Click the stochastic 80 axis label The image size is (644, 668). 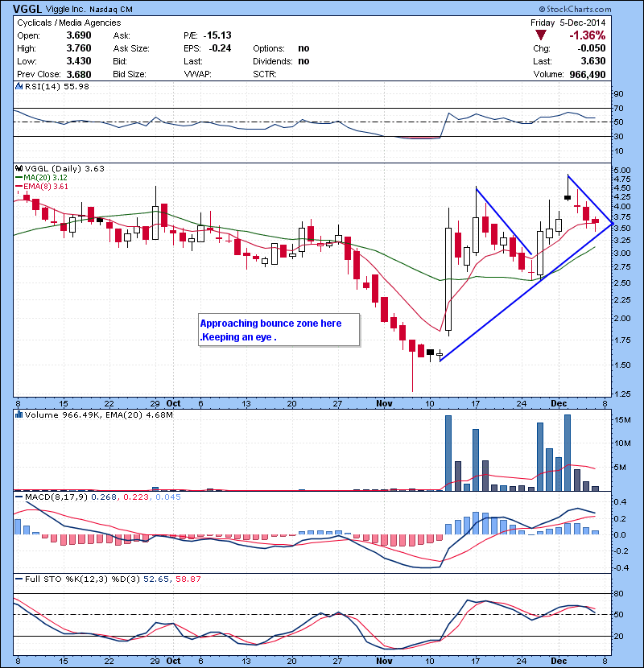point(618,593)
